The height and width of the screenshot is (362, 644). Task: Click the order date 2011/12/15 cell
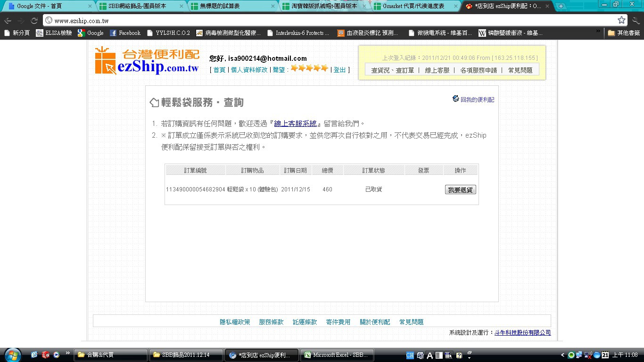click(296, 189)
